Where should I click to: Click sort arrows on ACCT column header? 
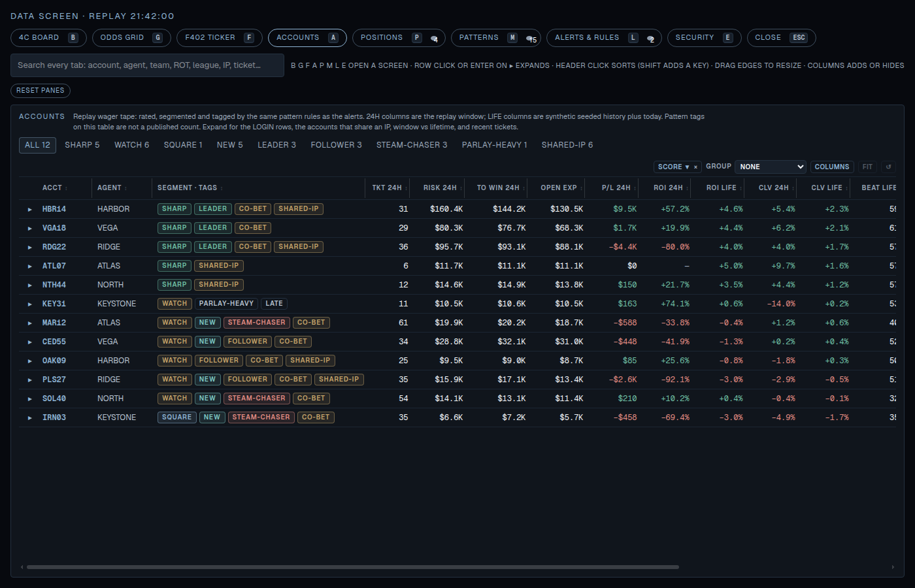click(x=67, y=188)
